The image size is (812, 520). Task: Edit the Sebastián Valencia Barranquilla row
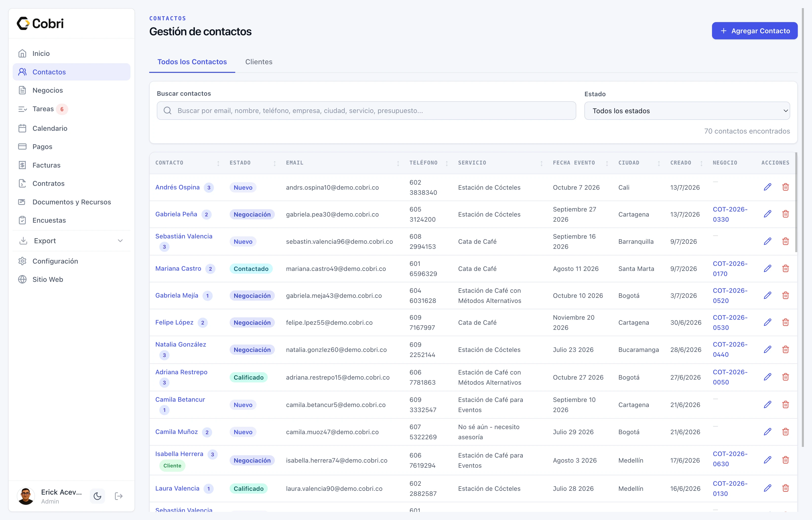coord(768,241)
